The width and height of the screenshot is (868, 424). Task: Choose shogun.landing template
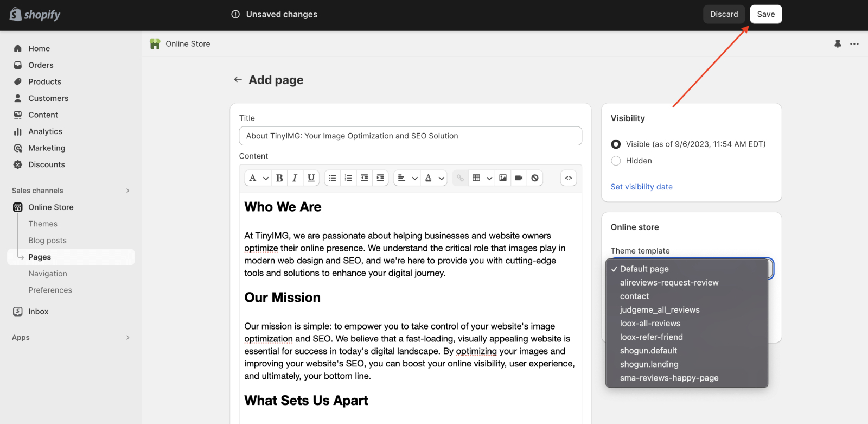click(x=687, y=364)
